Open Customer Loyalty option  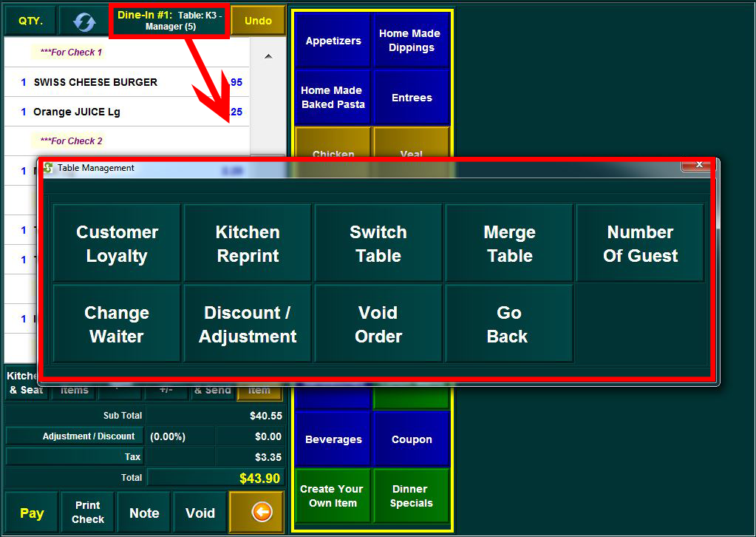(x=117, y=243)
